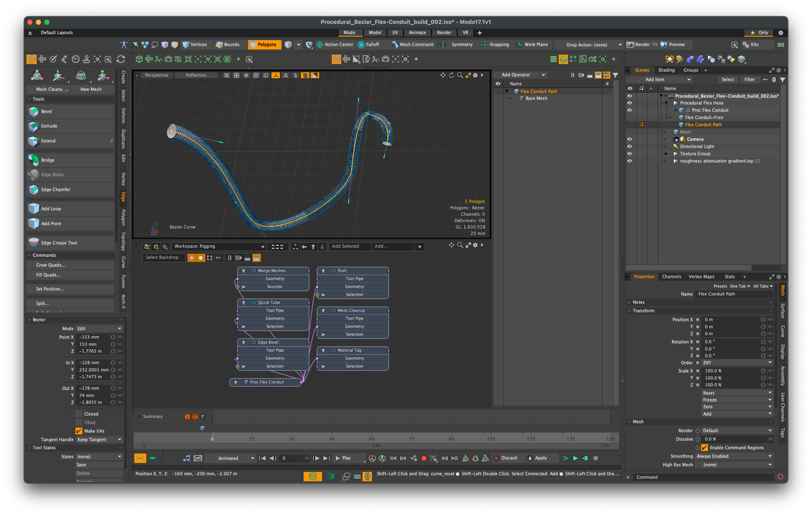Click frame 60 on the timeline

(372, 439)
